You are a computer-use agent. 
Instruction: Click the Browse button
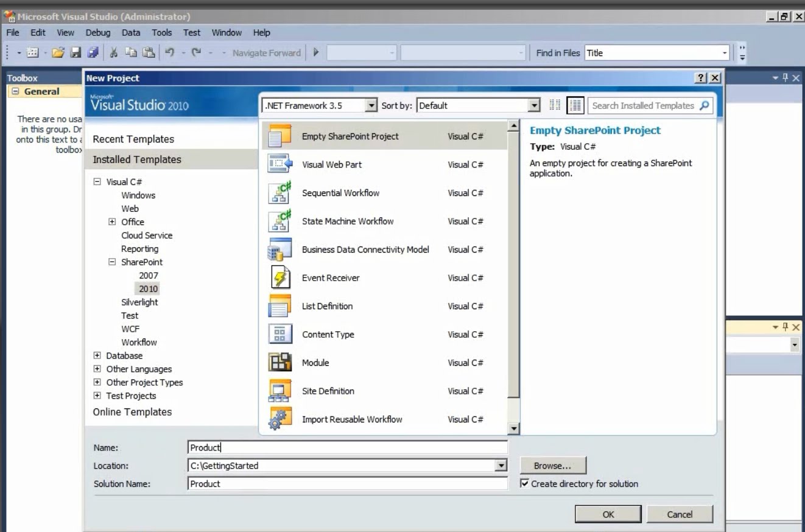coord(552,464)
